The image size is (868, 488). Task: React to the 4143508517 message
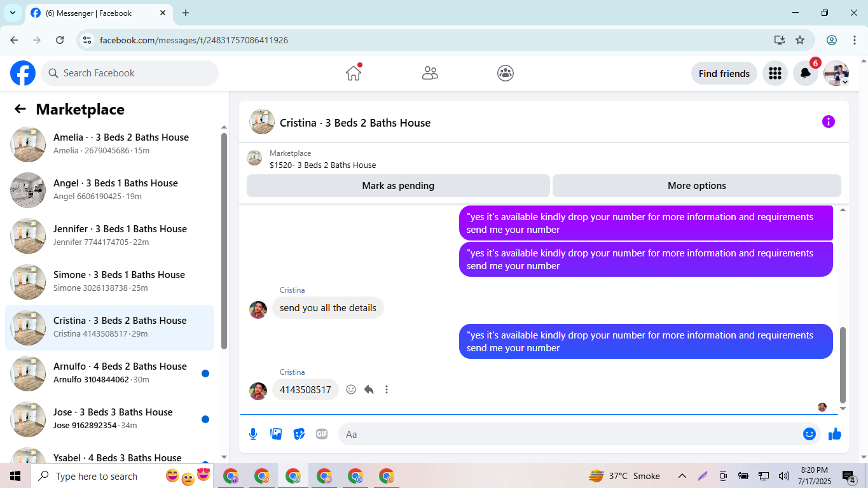tap(351, 389)
